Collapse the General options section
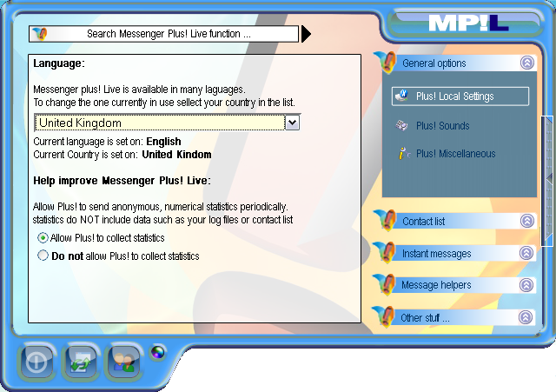Image resolution: width=556 pixels, height=392 pixels. coord(526,63)
